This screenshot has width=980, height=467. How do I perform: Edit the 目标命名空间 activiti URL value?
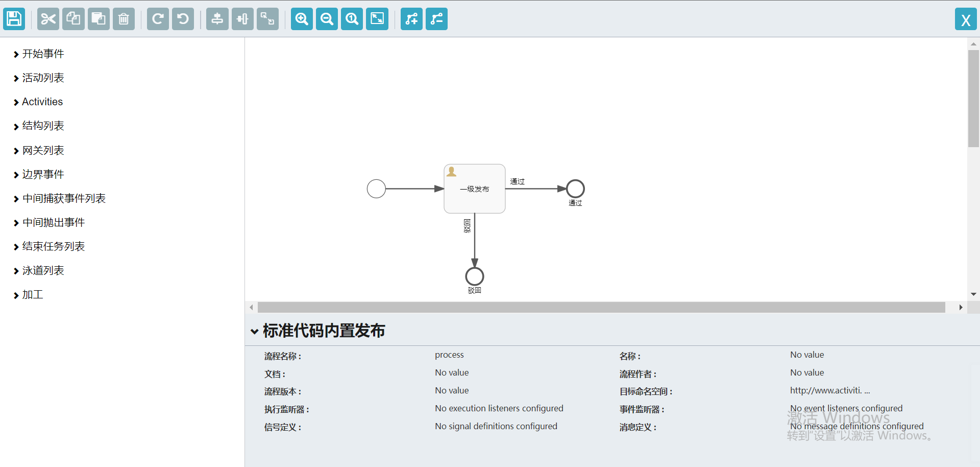point(830,390)
